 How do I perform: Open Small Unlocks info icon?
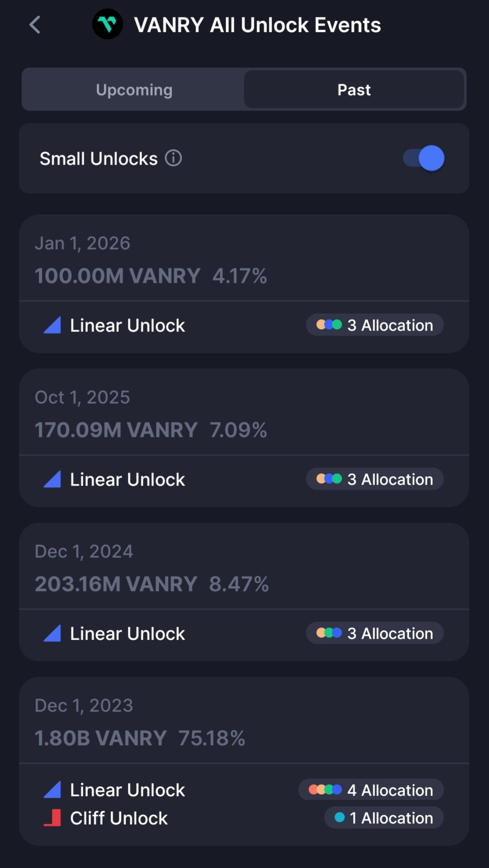click(x=173, y=158)
